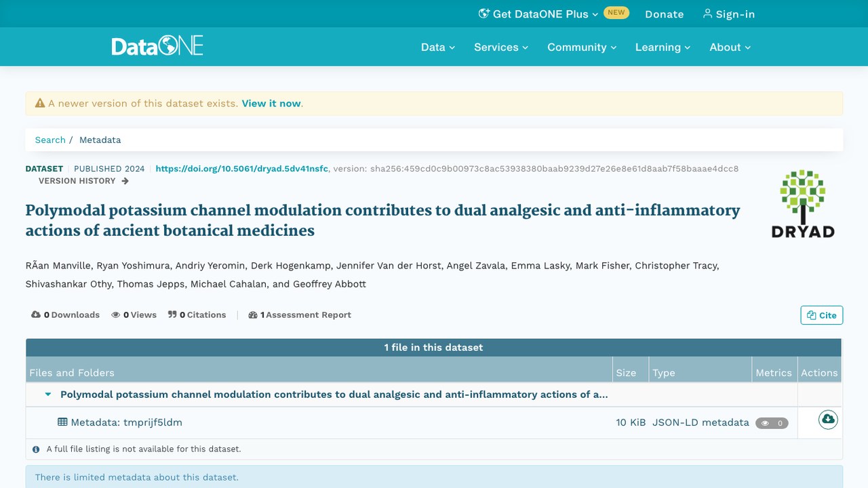Click the Cite button
The height and width of the screenshot is (488, 868).
(822, 315)
